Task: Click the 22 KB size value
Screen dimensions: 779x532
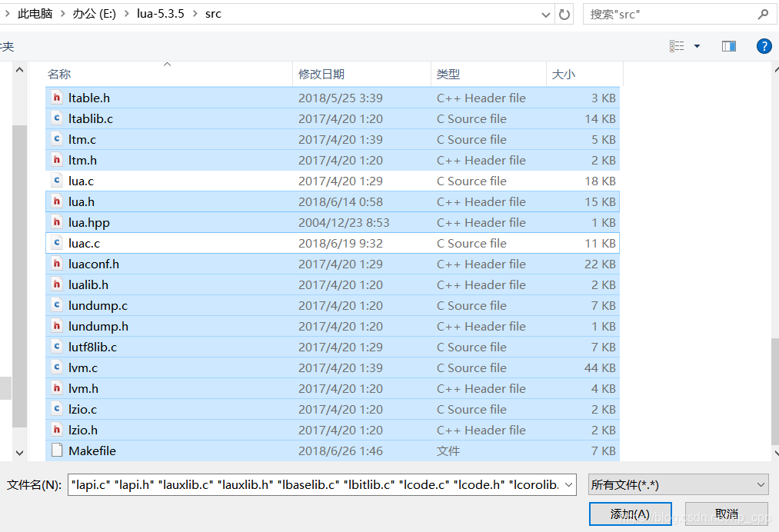Action: pos(600,264)
